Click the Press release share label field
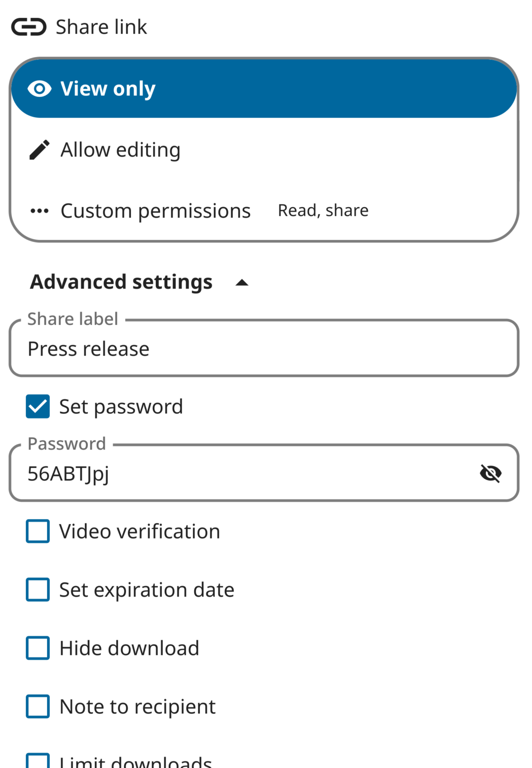 pos(264,348)
